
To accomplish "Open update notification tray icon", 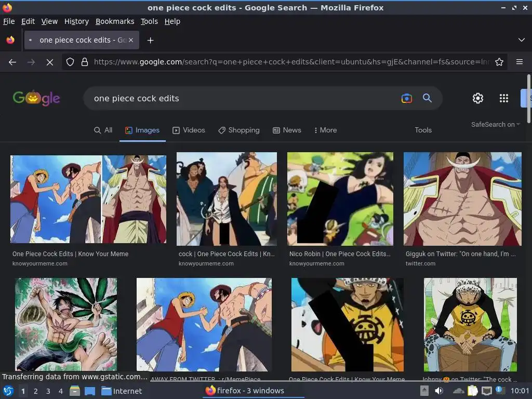I will pos(499,390).
